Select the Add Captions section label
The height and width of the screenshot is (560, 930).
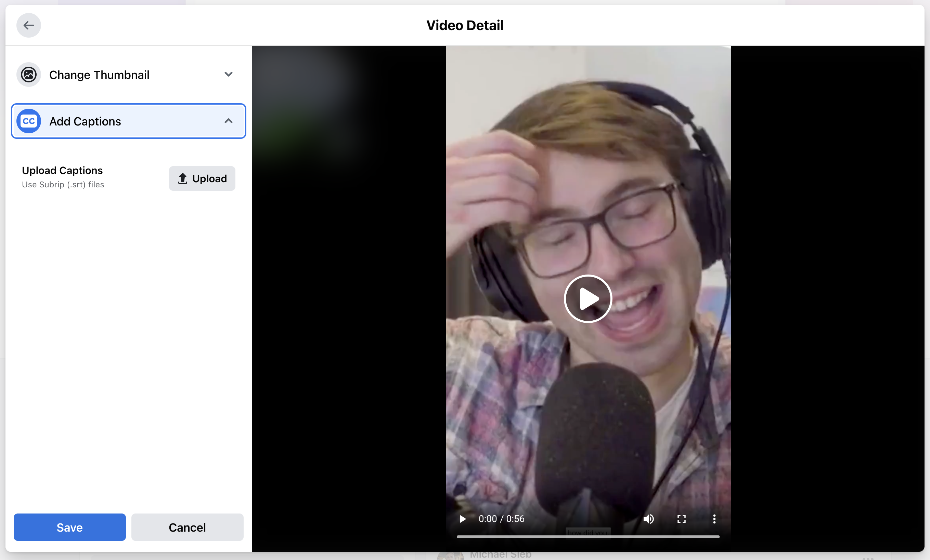(85, 121)
